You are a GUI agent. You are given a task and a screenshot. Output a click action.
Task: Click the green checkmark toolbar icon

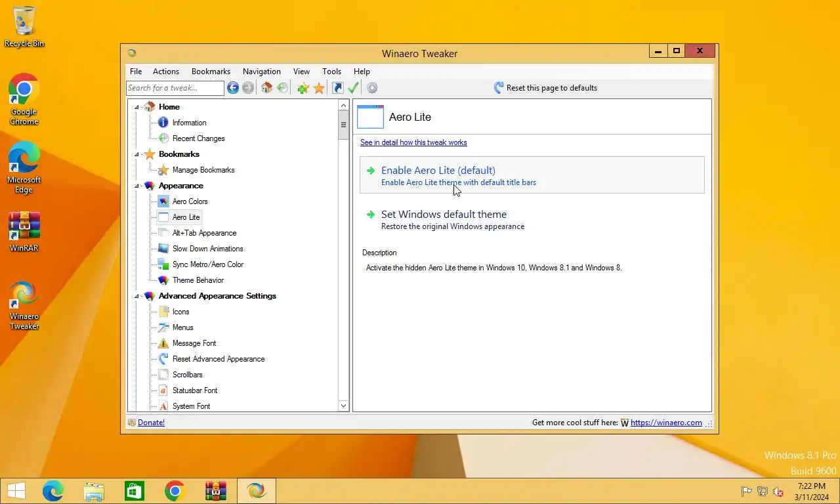[353, 88]
